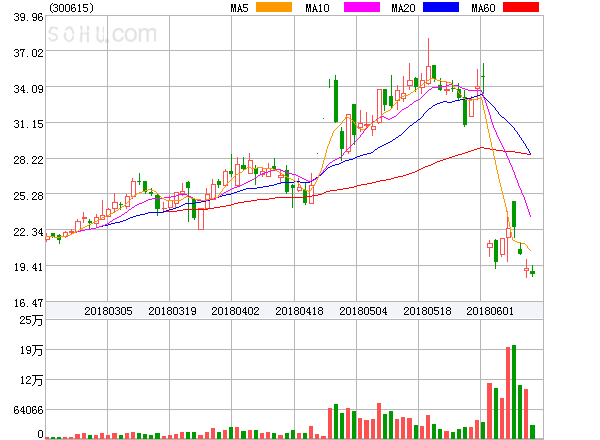Click the 19.41 price axis label
600x440 pixels.
[x=28, y=267]
